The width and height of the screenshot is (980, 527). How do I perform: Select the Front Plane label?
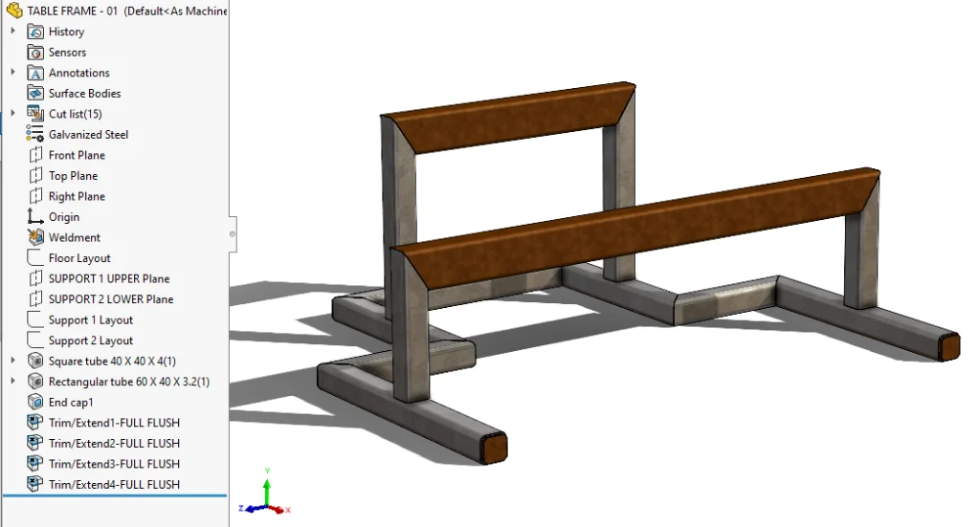point(77,155)
